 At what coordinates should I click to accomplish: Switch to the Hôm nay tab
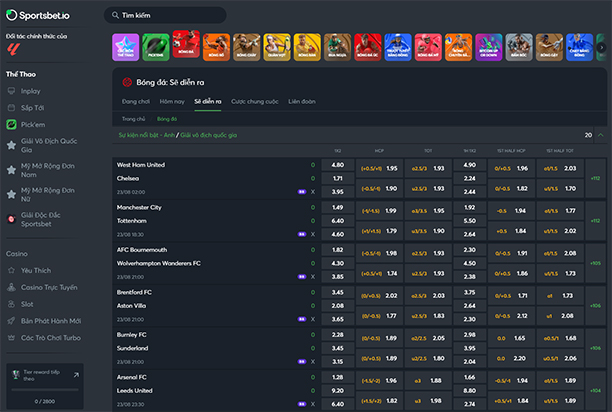(x=172, y=101)
